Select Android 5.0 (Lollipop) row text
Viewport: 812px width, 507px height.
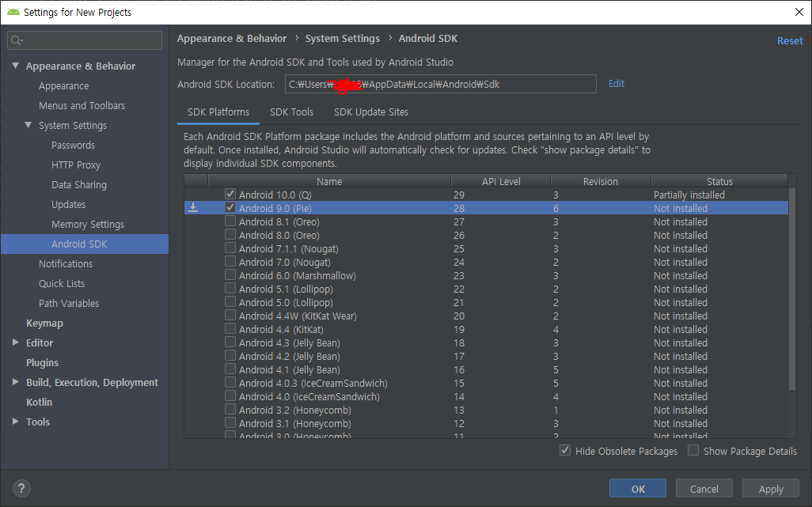click(286, 303)
